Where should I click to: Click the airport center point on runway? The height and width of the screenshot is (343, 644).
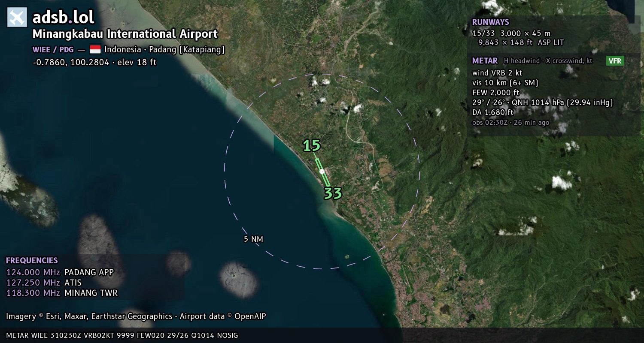click(322, 171)
